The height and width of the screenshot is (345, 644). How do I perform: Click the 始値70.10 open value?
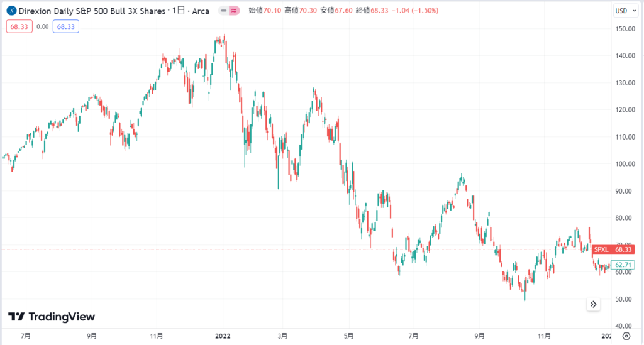click(265, 11)
